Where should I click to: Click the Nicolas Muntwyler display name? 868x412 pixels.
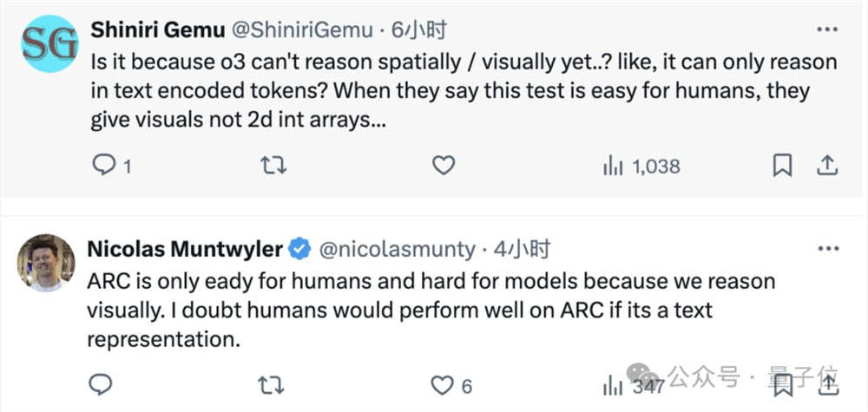[x=185, y=250]
